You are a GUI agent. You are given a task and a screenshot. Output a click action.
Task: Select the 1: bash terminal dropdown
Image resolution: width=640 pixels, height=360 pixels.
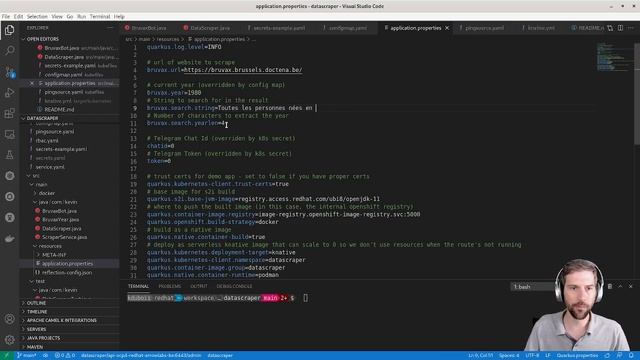(x=534, y=287)
